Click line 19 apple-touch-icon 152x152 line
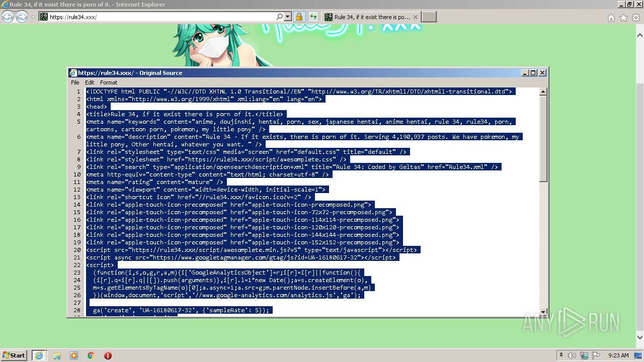This screenshot has width=644, height=362. (243, 242)
